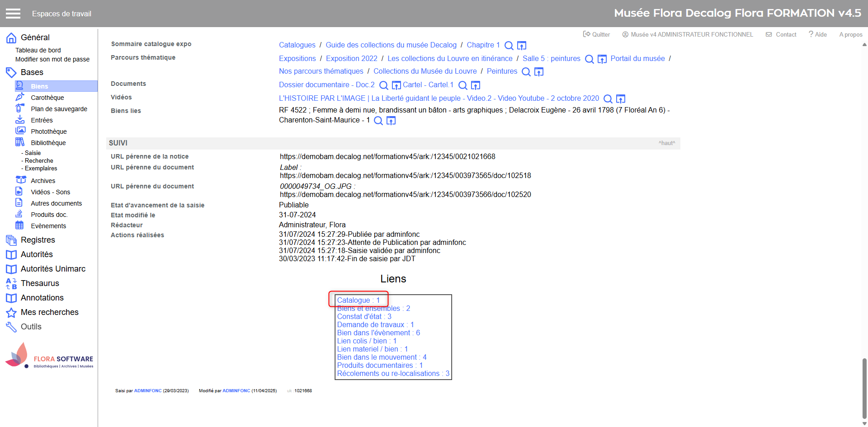Expand the Thesaurus section
This screenshot has height=427, width=868.
click(40, 283)
